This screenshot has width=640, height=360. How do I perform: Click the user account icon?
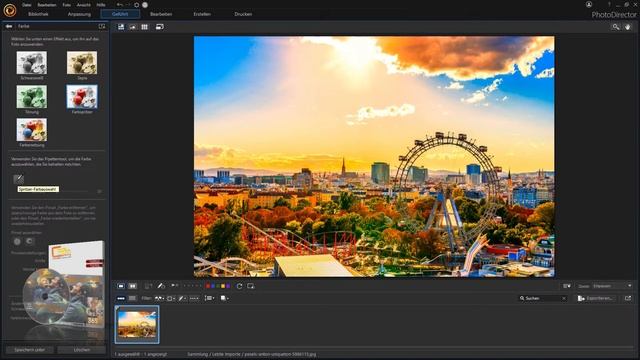[589, 4]
